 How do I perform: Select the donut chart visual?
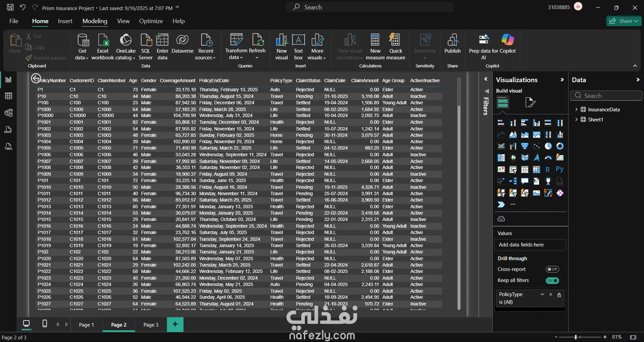(x=560, y=146)
